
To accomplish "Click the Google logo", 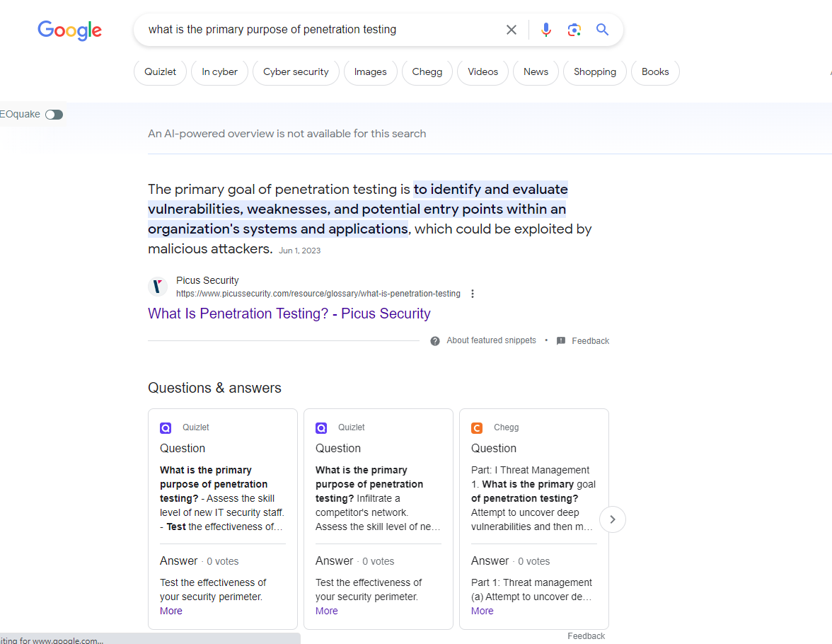I will (69, 30).
